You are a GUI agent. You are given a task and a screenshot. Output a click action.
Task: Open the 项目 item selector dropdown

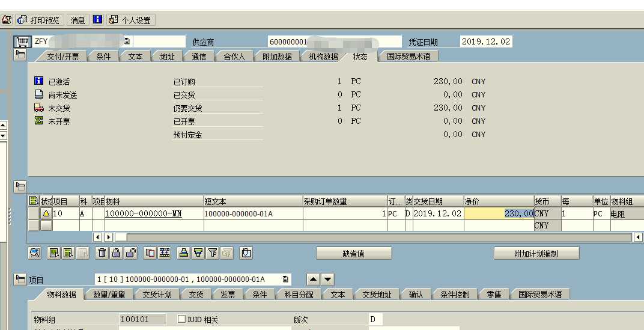(285, 280)
